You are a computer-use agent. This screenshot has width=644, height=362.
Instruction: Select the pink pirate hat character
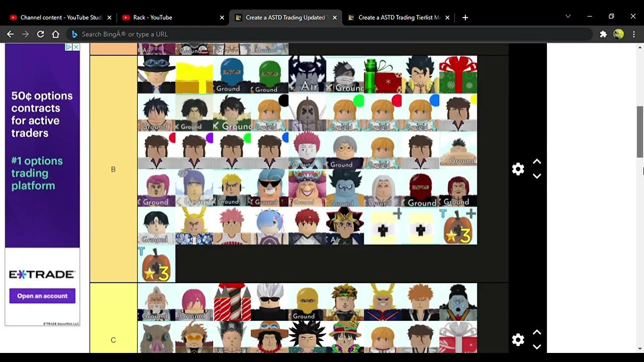[x=307, y=188]
